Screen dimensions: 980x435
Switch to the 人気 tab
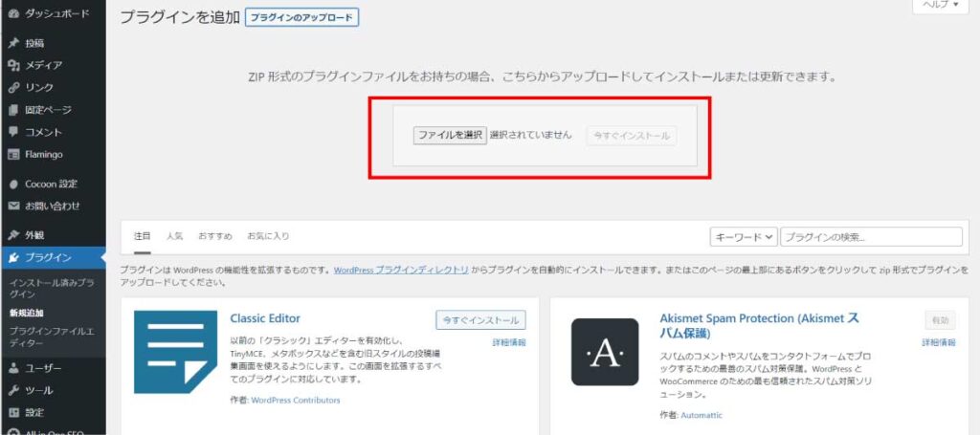pyautogui.click(x=174, y=236)
